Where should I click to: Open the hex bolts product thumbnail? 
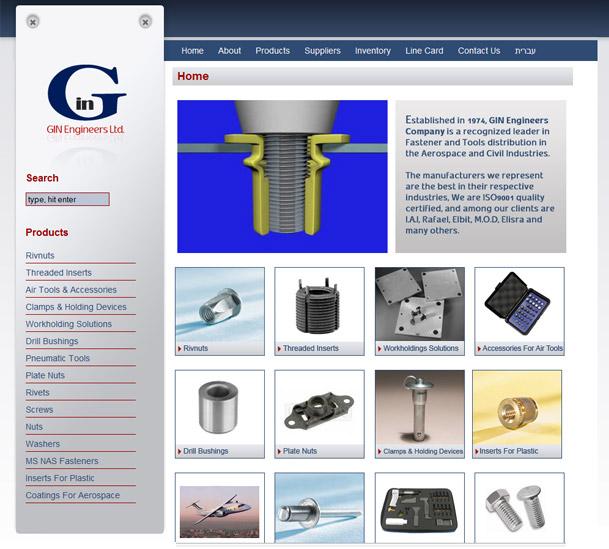(x=519, y=508)
